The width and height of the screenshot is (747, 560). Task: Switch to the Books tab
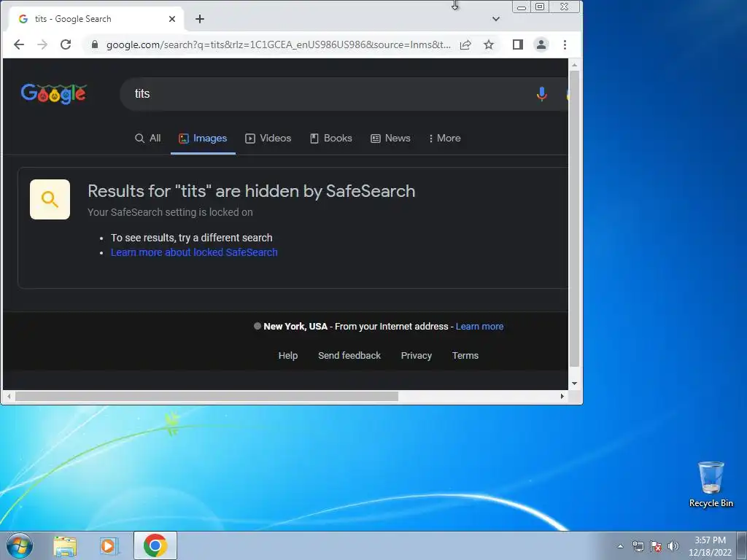[x=331, y=138]
